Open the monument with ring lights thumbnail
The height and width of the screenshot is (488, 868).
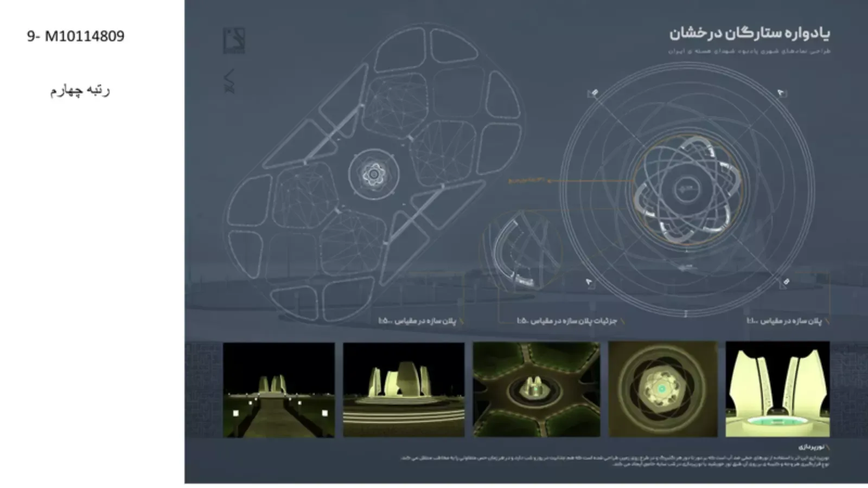[x=404, y=389]
